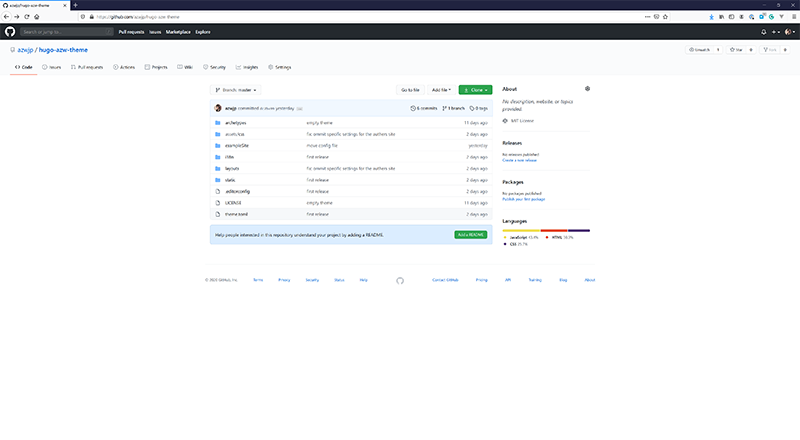Click the yellow JavaScript segment of language bar
Viewport: 800px width, 440px height.
click(x=521, y=231)
